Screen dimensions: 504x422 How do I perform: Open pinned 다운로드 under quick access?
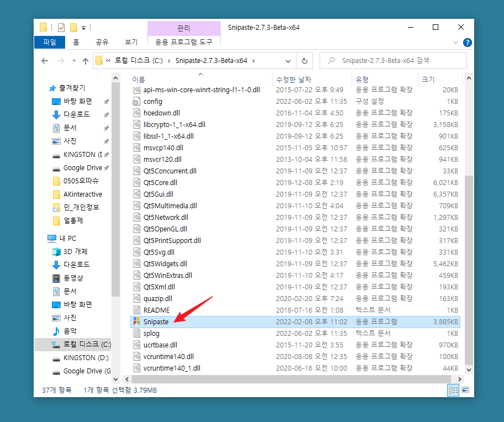77,114
